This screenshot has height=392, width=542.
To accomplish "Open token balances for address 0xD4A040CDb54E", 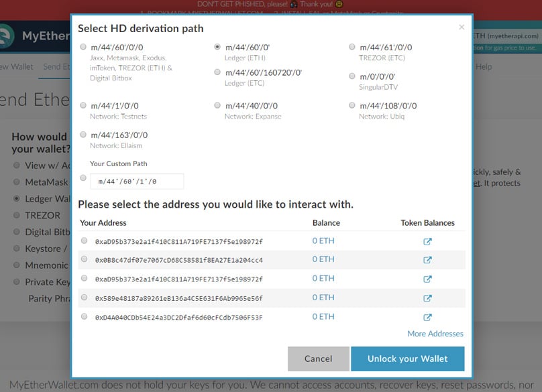I will tap(427, 318).
